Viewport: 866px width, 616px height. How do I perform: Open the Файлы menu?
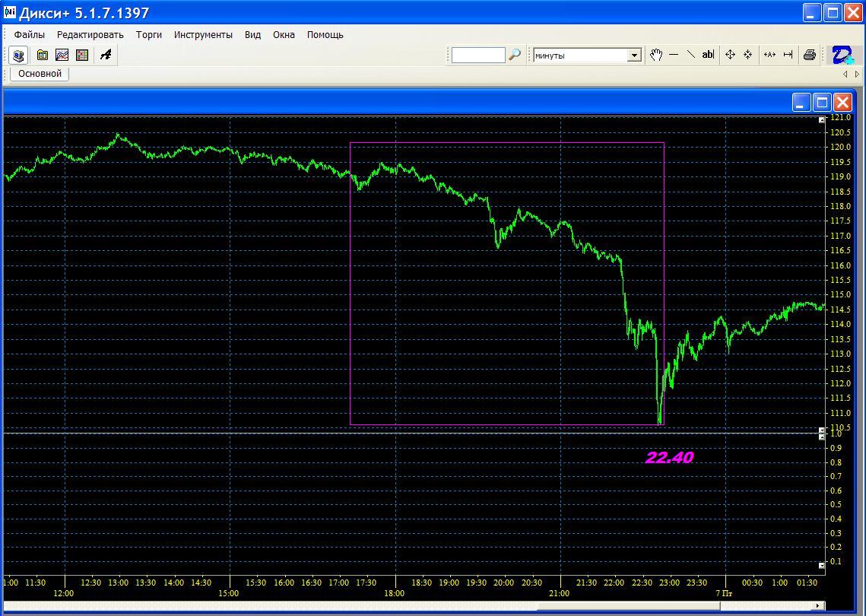coord(29,35)
